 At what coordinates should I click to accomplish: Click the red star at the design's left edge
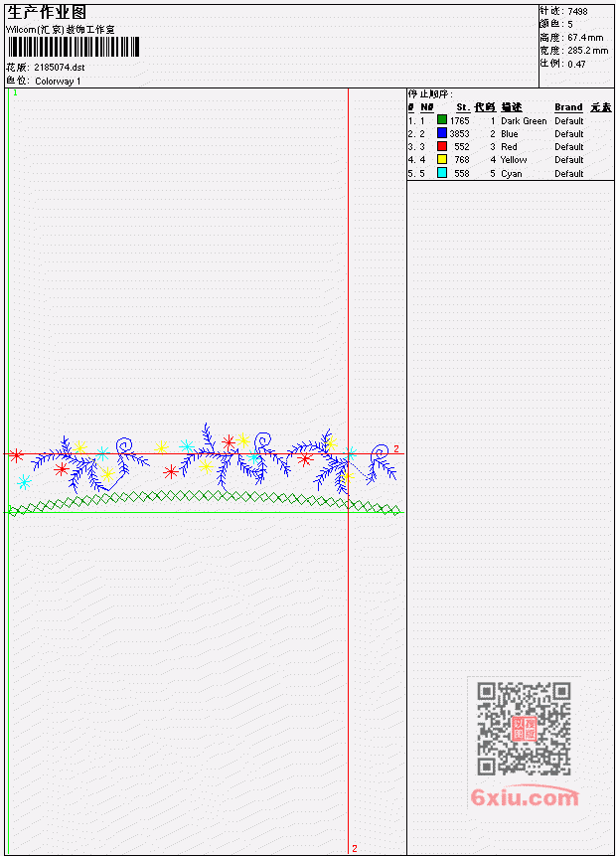coord(16,454)
